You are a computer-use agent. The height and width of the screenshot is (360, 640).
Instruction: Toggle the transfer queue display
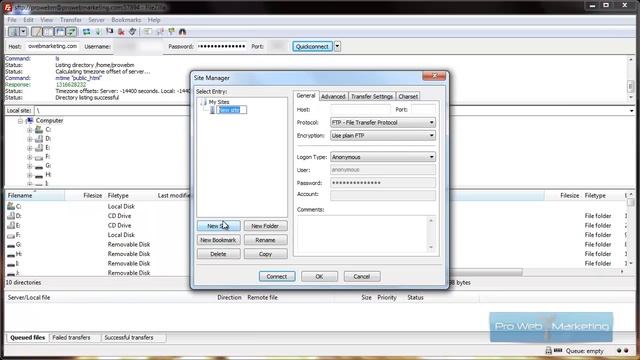[71, 31]
